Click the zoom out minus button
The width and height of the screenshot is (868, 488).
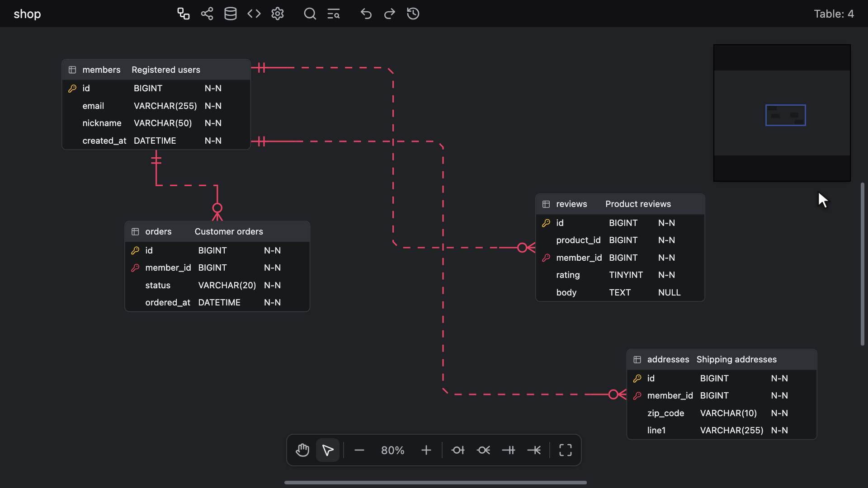[359, 450]
